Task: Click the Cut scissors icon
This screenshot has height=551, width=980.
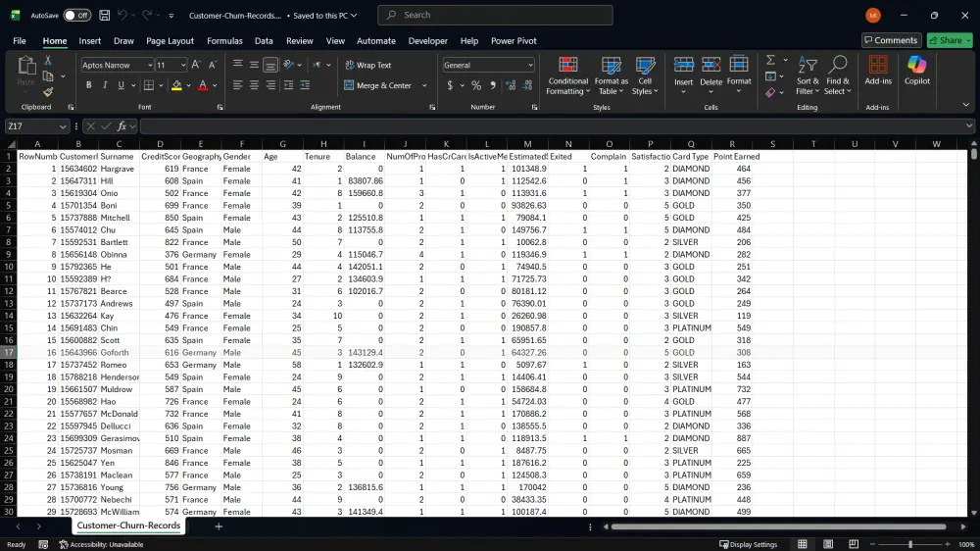Action: pos(47,61)
